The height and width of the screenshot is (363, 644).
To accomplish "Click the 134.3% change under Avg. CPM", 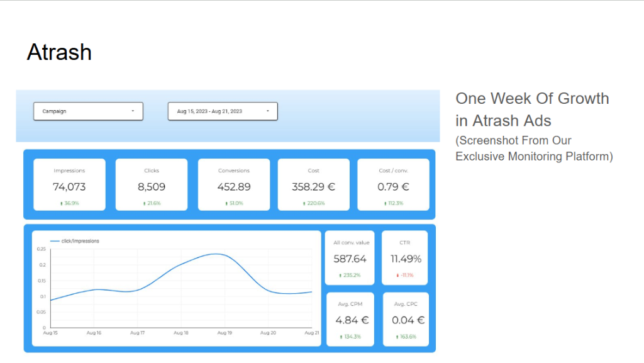I will [x=350, y=337].
